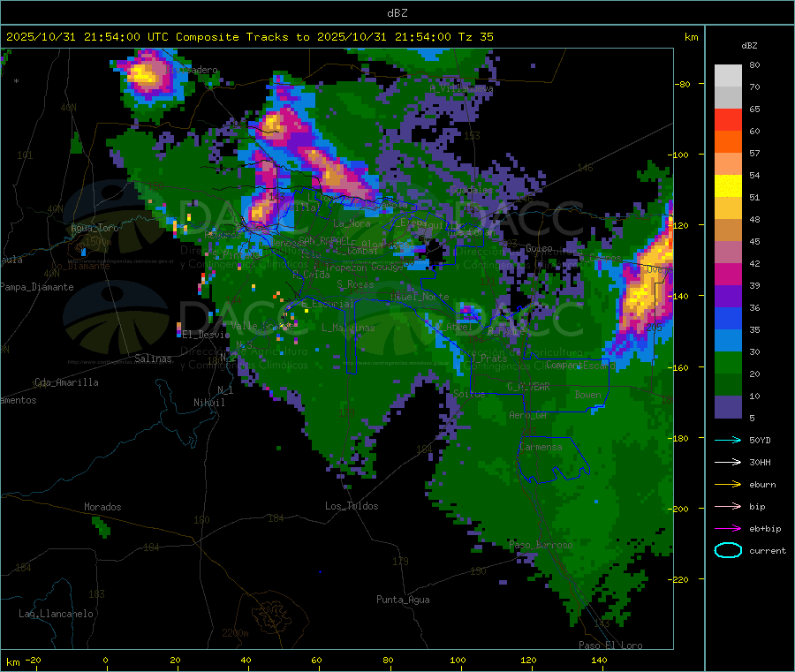Click the 'Paso_Barroso' map label

[541, 545]
